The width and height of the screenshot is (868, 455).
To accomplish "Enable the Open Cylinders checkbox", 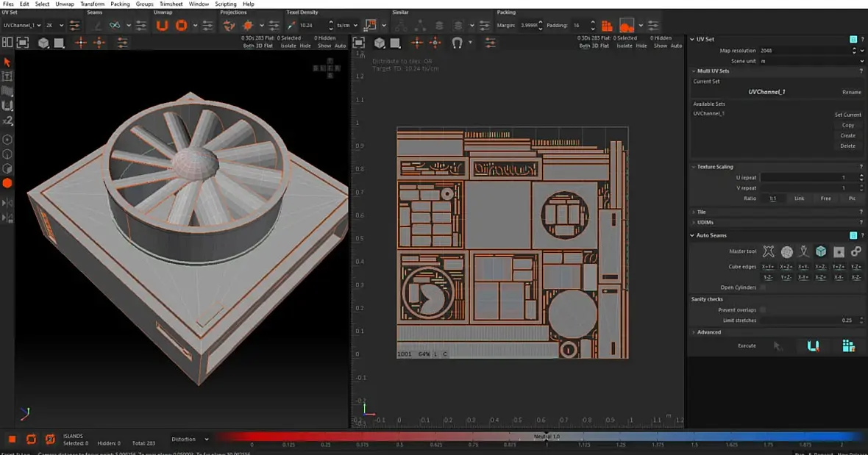I will tap(762, 287).
